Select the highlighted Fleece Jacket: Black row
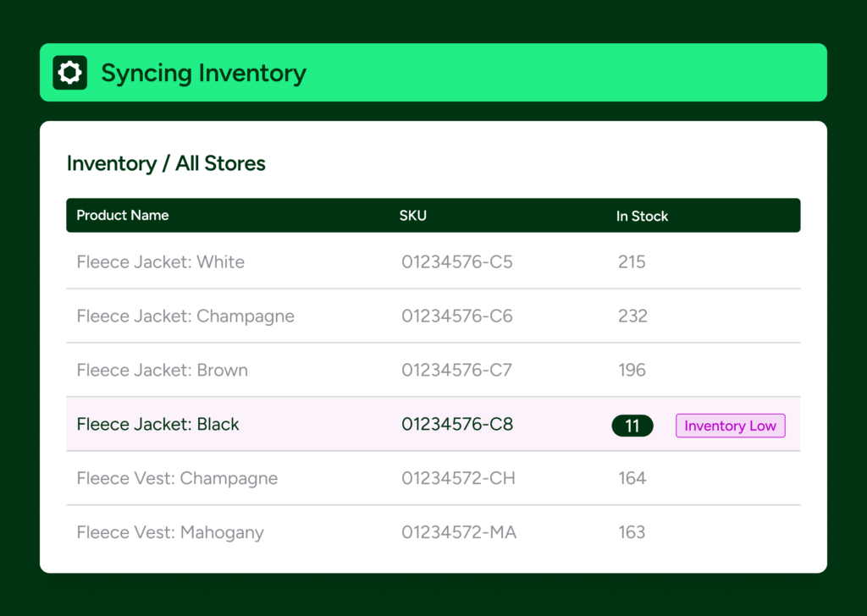Viewport: 867px width, 616px height. pyautogui.click(x=157, y=425)
